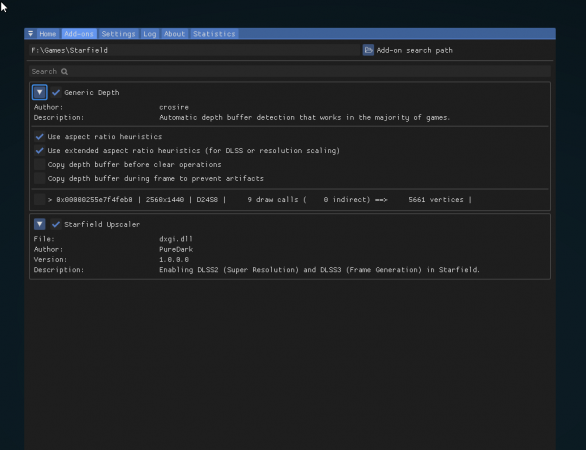Disable the Generic Depth add-on checkbox
Screen dimensions: 586x450
click(56, 92)
